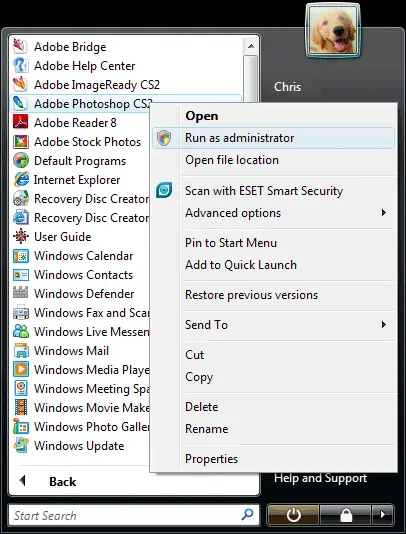Image resolution: width=406 pixels, height=534 pixels.
Task: Click the Windows Update icon
Action: (20, 445)
